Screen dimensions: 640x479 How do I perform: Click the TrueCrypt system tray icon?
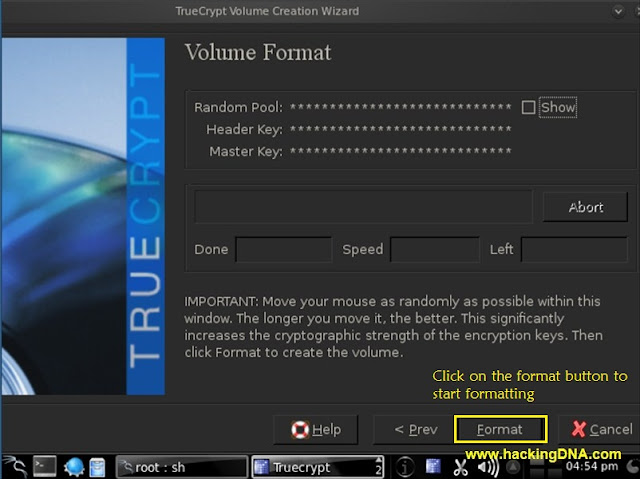433,466
